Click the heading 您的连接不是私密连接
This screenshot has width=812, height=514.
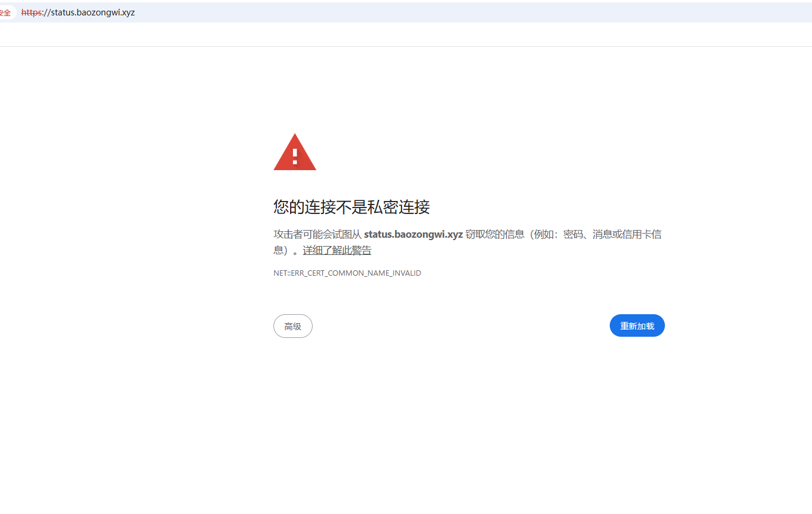click(352, 207)
